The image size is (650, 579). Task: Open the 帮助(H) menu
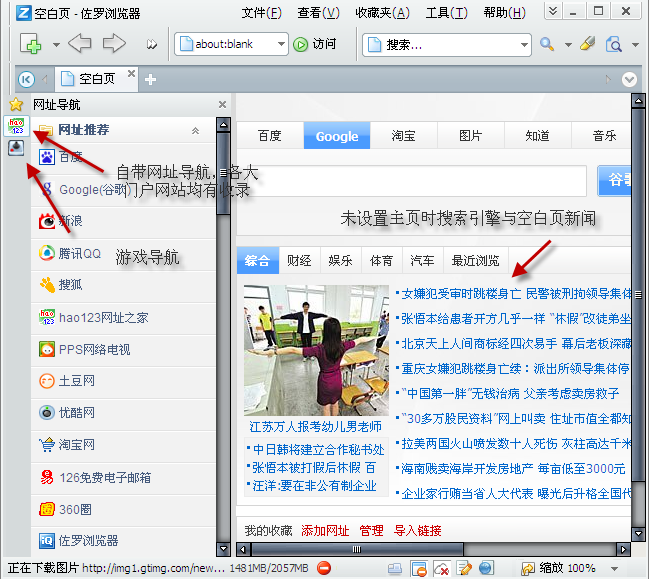504,13
